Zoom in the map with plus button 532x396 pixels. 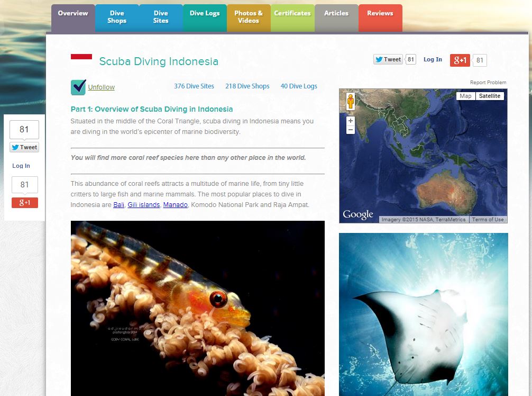351,121
